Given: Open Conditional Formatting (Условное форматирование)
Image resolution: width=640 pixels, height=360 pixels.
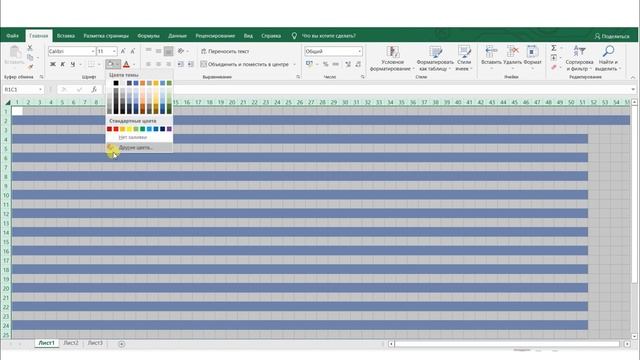Looking at the screenshot, I should (x=392, y=58).
